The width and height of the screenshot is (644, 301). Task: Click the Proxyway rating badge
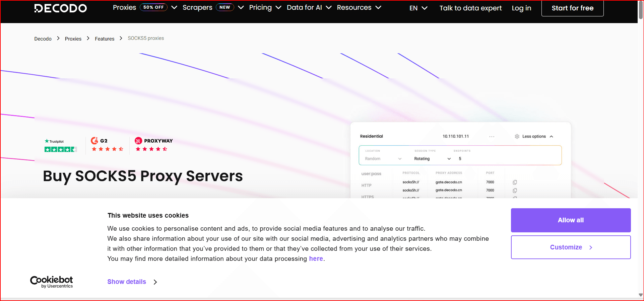(153, 145)
